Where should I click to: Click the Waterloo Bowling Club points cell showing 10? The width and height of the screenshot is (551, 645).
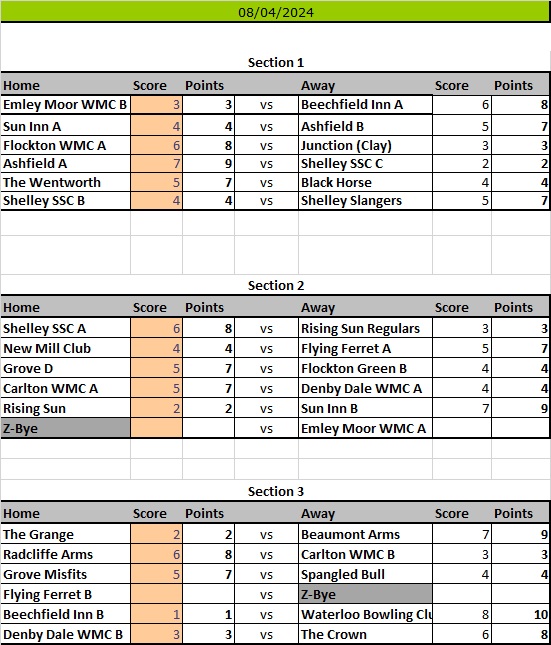point(521,614)
